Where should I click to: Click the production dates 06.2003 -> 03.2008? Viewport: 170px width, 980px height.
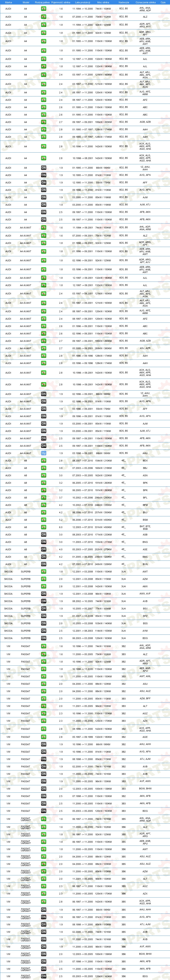[83, 639]
